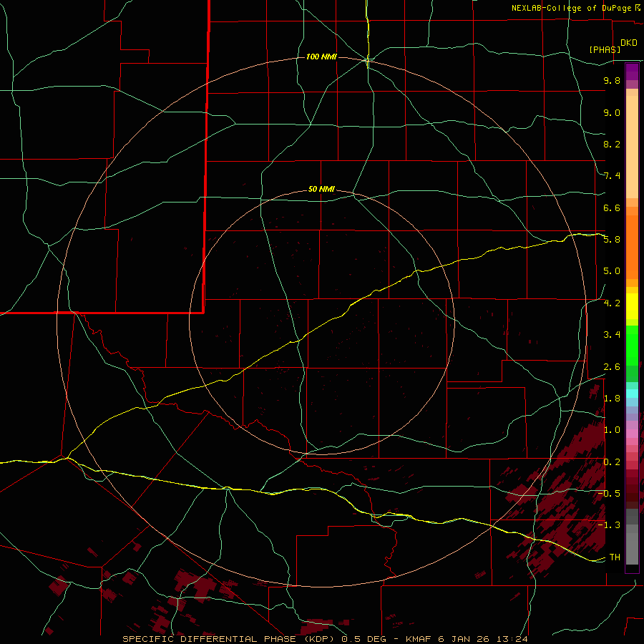
Task: Pick the pink segment of the color bar
Action: [x=632, y=434]
